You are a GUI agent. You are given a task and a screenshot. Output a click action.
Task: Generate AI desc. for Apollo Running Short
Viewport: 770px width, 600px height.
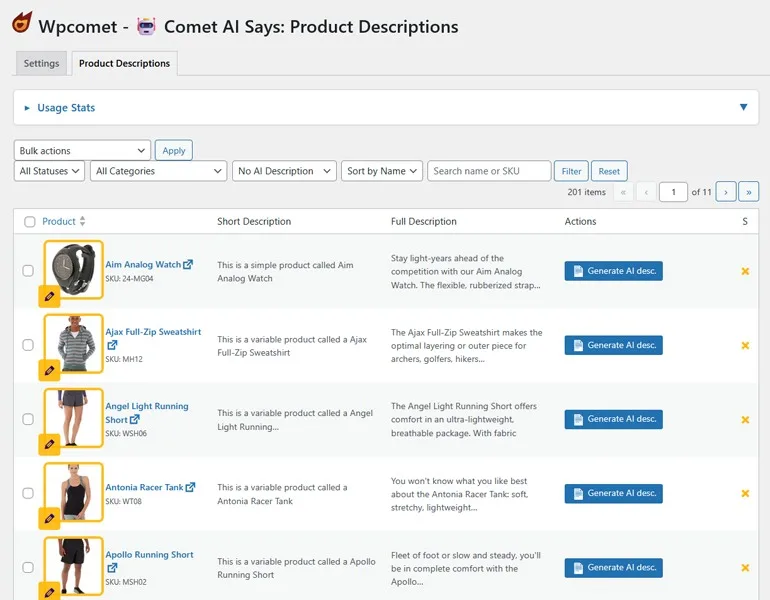click(x=613, y=568)
